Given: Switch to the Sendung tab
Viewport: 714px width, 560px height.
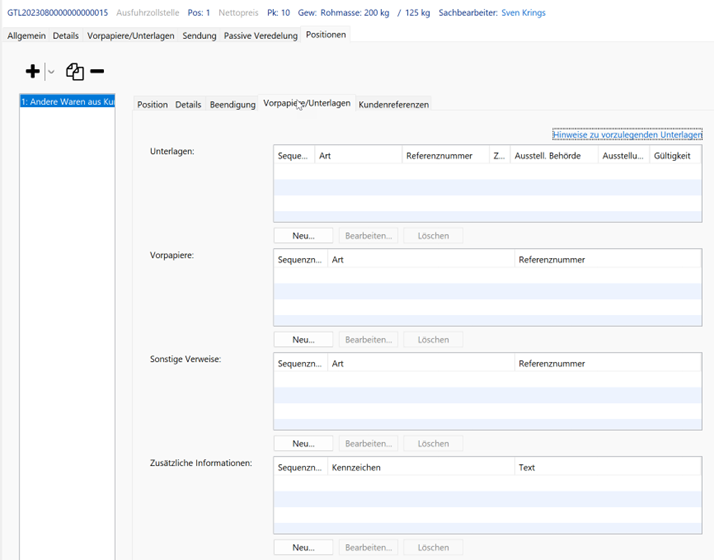Looking at the screenshot, I should (199, 35).
